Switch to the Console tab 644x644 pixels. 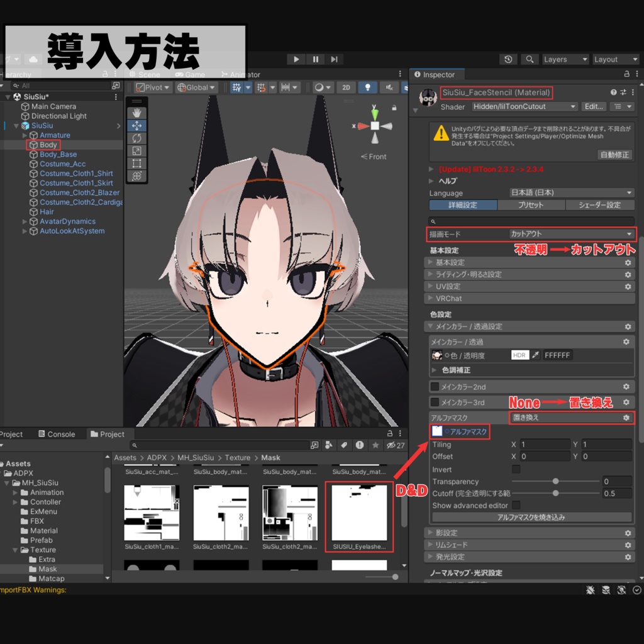pyautogui.click(x=57, y=434)
